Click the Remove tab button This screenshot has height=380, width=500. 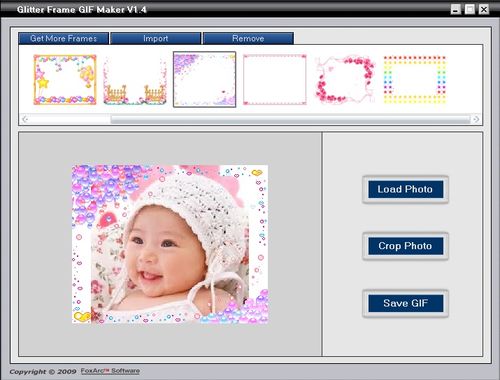(248, 38)
